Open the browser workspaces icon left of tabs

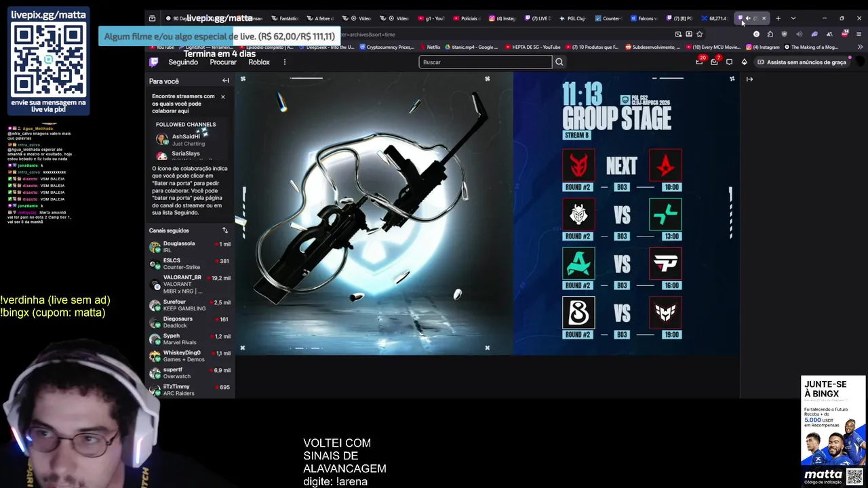pos(153,18)
